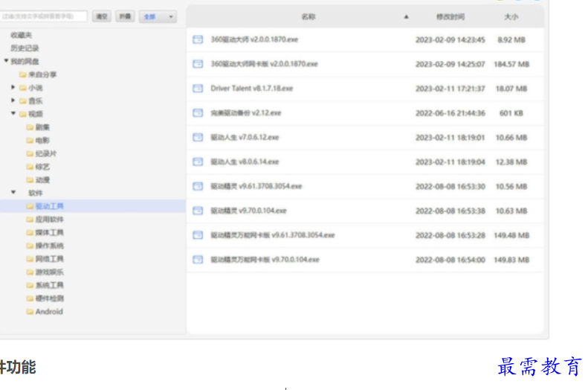Open the 媒体工具 folder icon
The width and height of the screenshot is (588, 390).
pyautogui.click(x=30, y=232)
